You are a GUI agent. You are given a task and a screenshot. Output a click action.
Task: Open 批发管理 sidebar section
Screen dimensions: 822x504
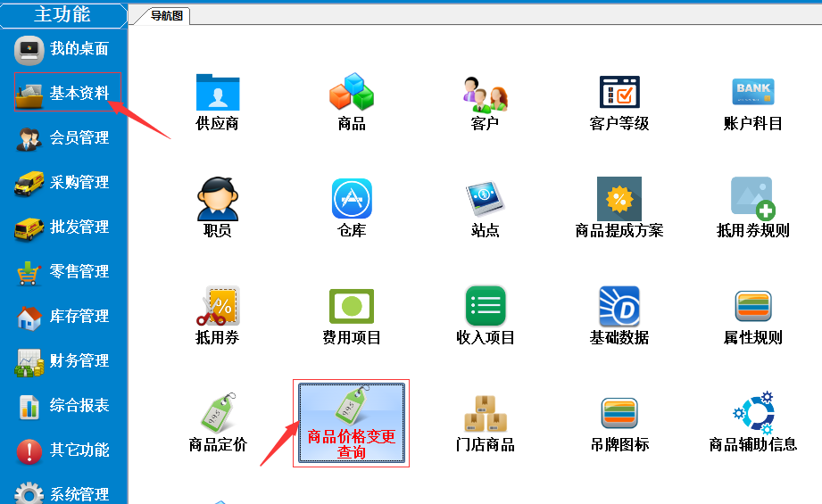point(62,227)
